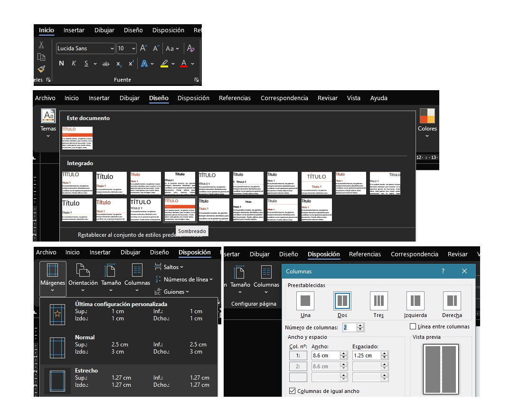Click the Número de columnas field

coord(349,327)
